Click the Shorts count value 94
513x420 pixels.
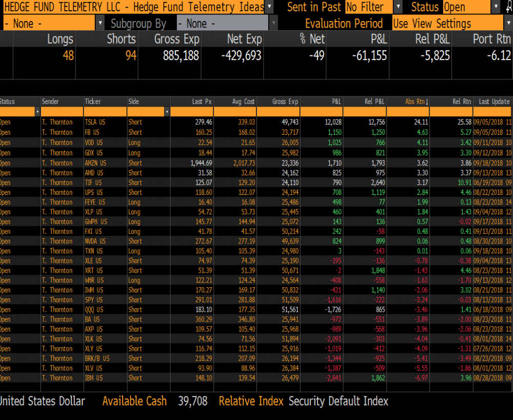coord(131,55)
